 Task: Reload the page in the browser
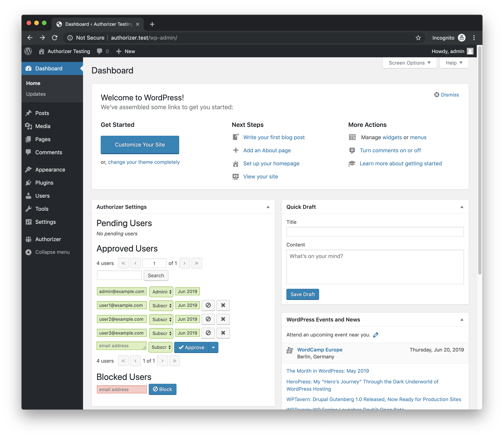click(x=55, y=38)
